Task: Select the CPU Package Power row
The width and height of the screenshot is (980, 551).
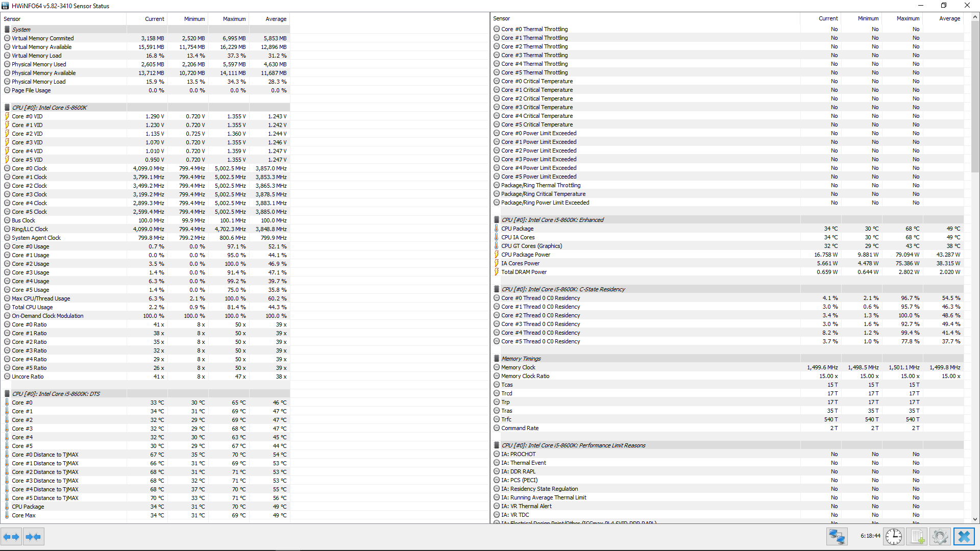Action: [525, 255]
